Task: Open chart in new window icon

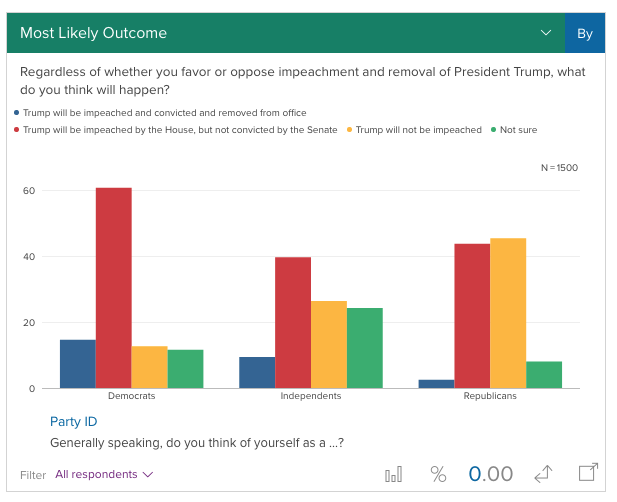Action: click(588, 472)
